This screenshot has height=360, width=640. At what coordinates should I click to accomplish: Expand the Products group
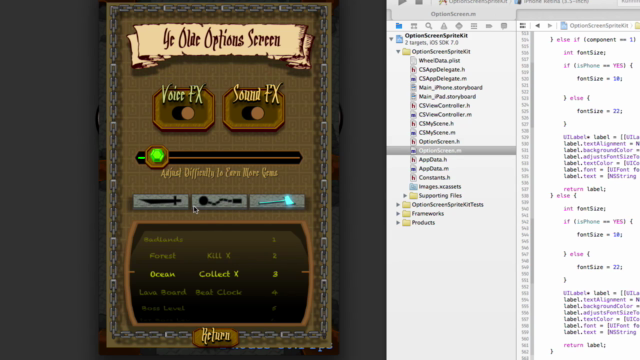tap(398, 223)
